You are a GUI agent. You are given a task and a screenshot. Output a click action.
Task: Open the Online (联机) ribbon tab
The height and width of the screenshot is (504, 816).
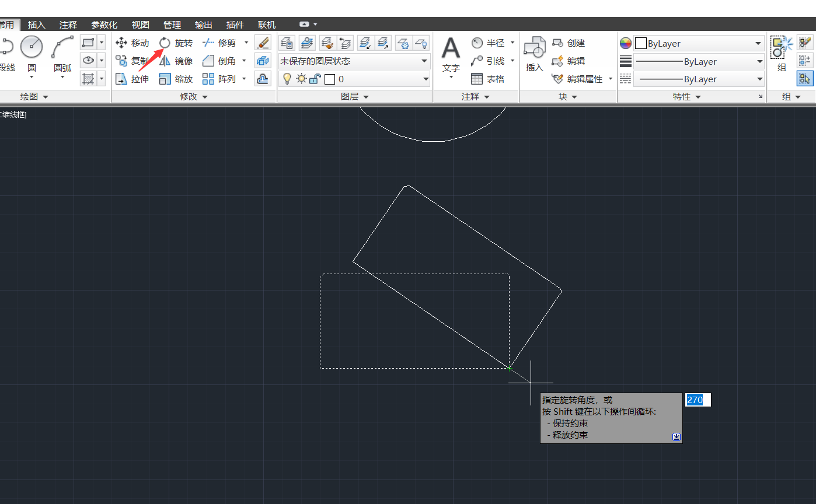click(x=267, y=24)
